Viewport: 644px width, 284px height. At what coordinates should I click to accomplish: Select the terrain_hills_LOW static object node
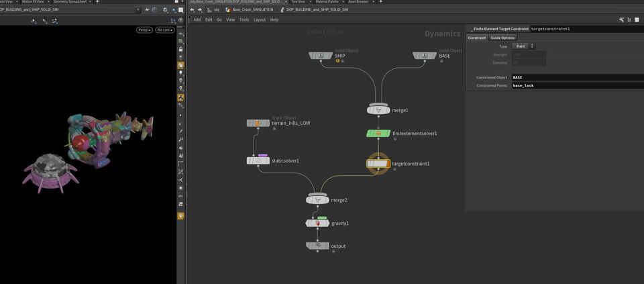(258, 123)
